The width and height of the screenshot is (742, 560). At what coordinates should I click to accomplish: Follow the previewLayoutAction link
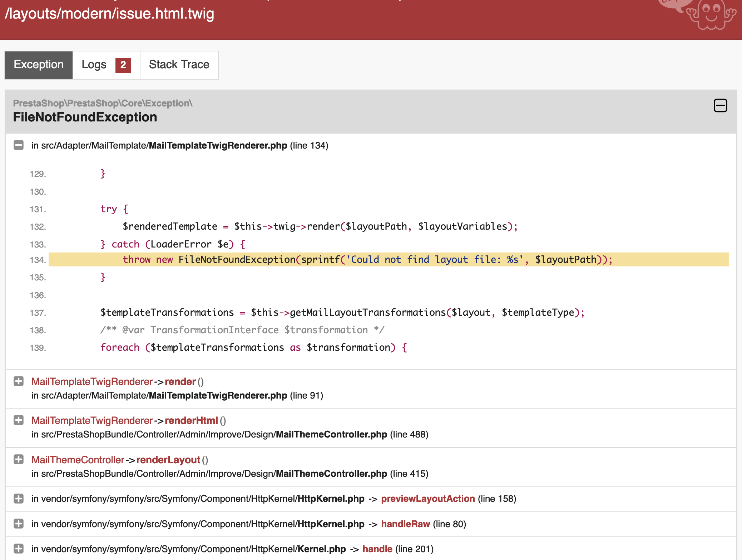coord(427,499)
